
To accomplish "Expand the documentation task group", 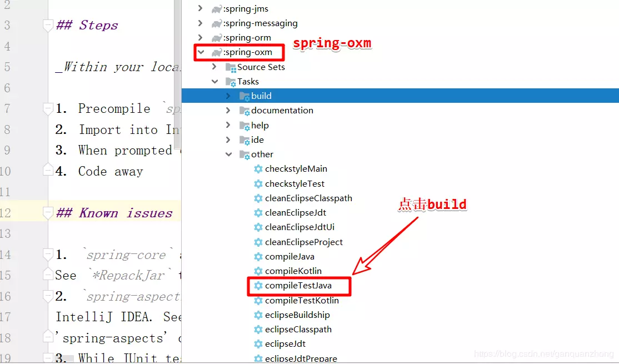I will tap(228, 111).
